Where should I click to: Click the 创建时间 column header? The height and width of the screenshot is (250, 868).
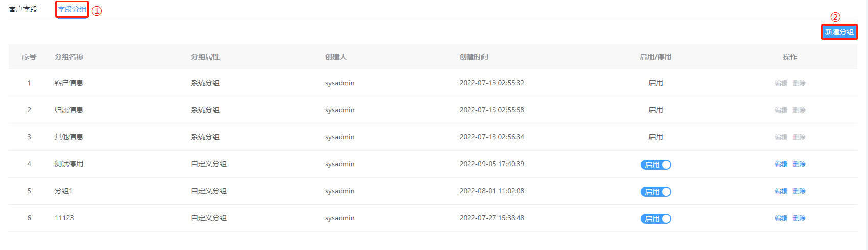pyautogui.click(x=474, y=57)
